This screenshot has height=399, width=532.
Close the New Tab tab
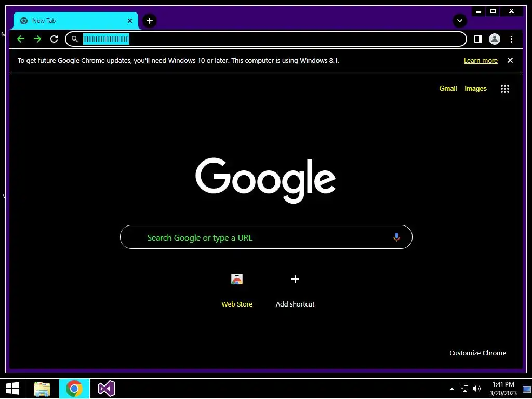[129, 21]
